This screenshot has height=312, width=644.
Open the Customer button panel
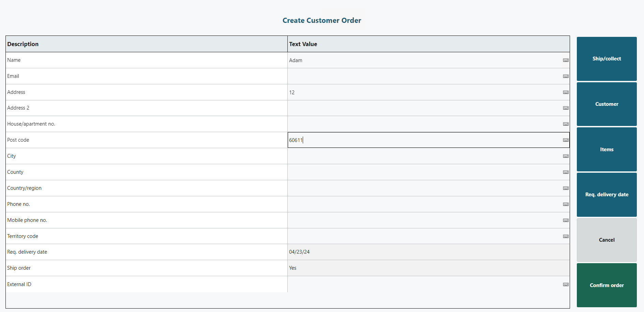point(606,104)
